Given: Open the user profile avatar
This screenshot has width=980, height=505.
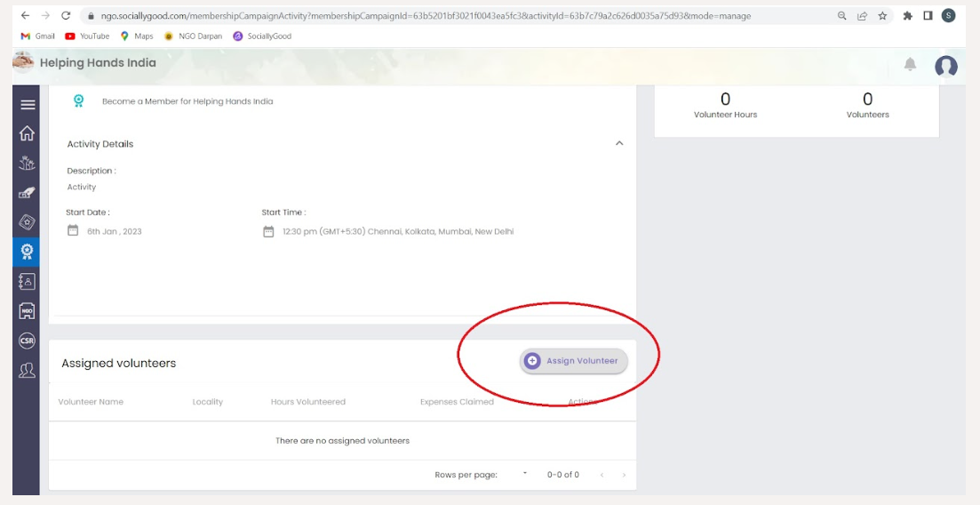Looking at the screenshot, I should coord(945,66).
